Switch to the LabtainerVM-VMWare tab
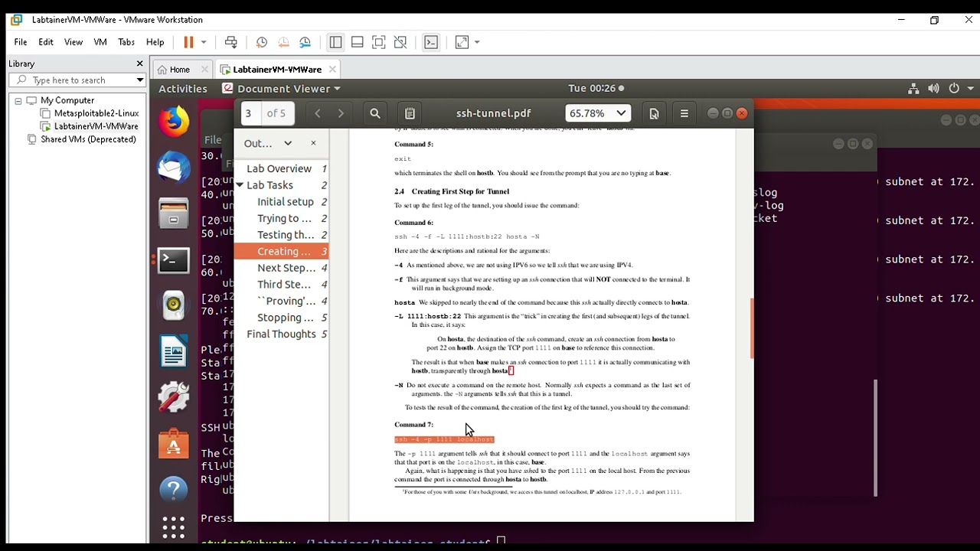The width and height of the screenshot is (980, 551). coord(277,70)
